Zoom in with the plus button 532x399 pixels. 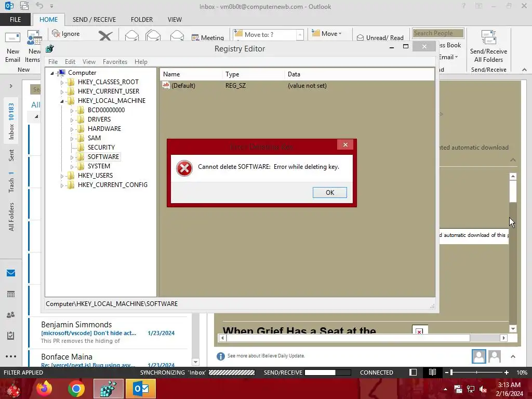(506, 373)
